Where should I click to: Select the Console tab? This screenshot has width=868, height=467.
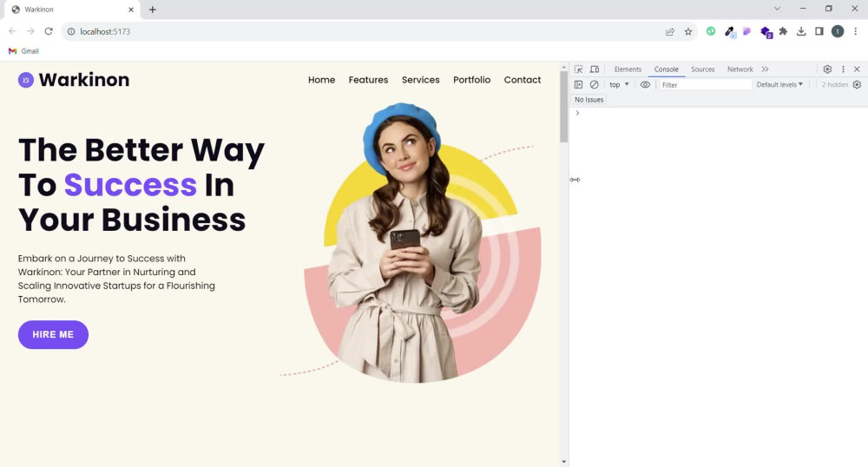666,69
